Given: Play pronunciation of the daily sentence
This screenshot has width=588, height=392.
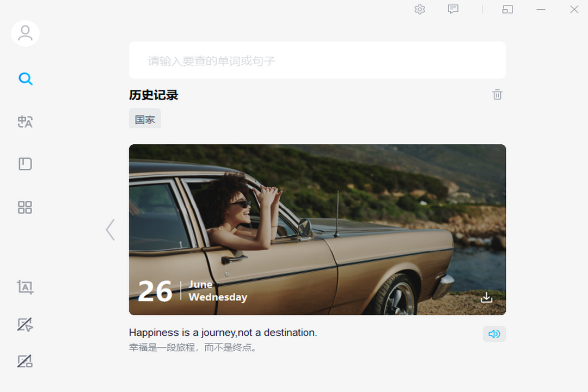Looking at the screenshot, I should click(x=494, y=334).
